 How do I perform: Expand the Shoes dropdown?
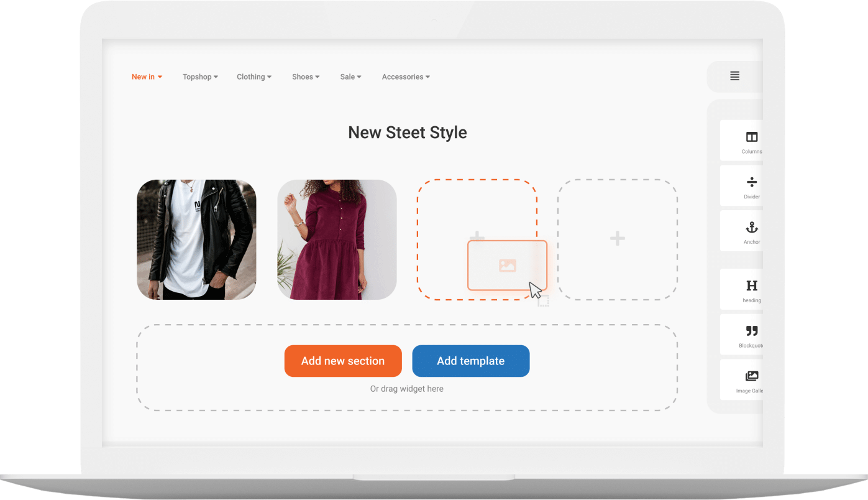305,76
